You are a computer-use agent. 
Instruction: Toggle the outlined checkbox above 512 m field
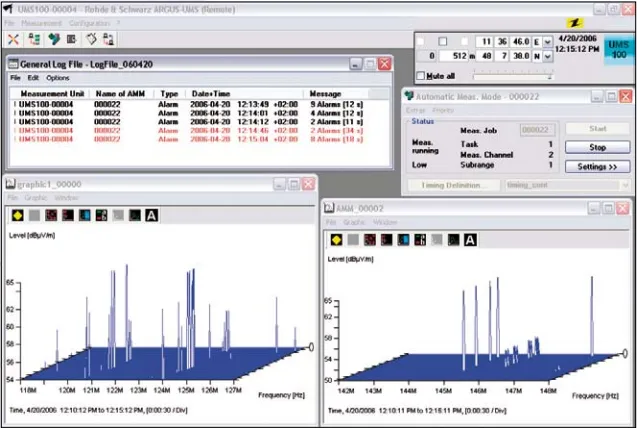[443, 41]
